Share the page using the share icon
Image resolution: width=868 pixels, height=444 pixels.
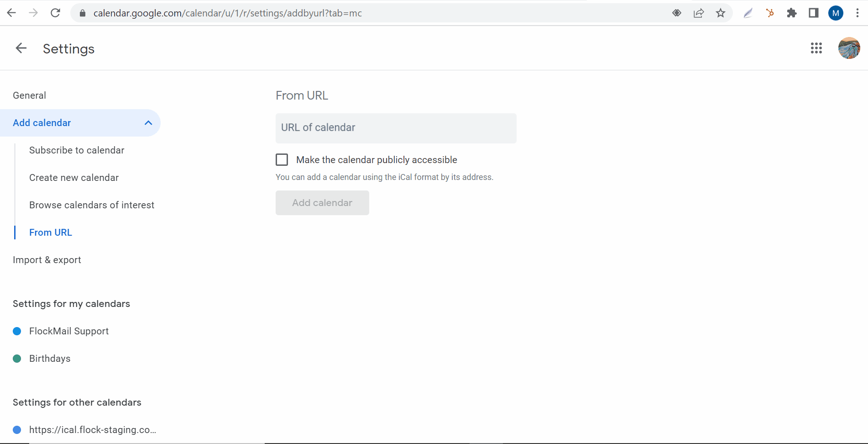point(698,13)
